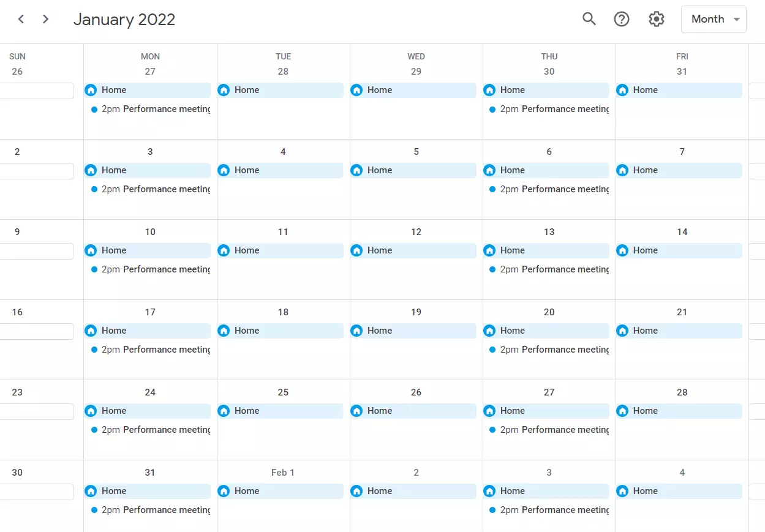Image resolution: width=765 pixels, height=532 pixels.
Task: Click the January 2022 title
Action: (x=124, y=20)
